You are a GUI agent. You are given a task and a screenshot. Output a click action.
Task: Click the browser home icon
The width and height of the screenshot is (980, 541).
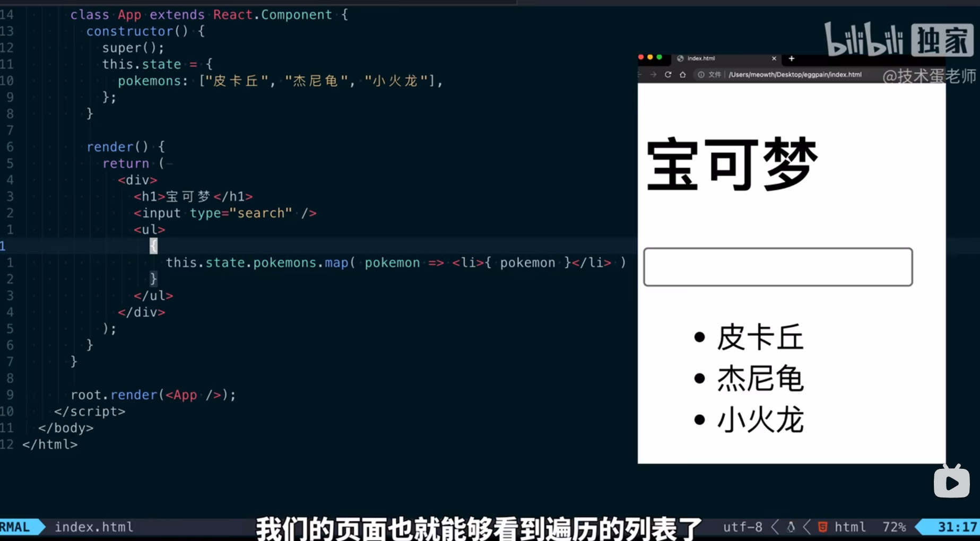(683, 75)
